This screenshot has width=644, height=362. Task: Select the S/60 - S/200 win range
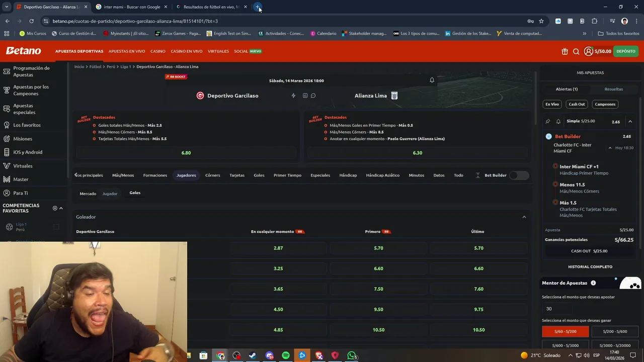(x=566, y=331)
